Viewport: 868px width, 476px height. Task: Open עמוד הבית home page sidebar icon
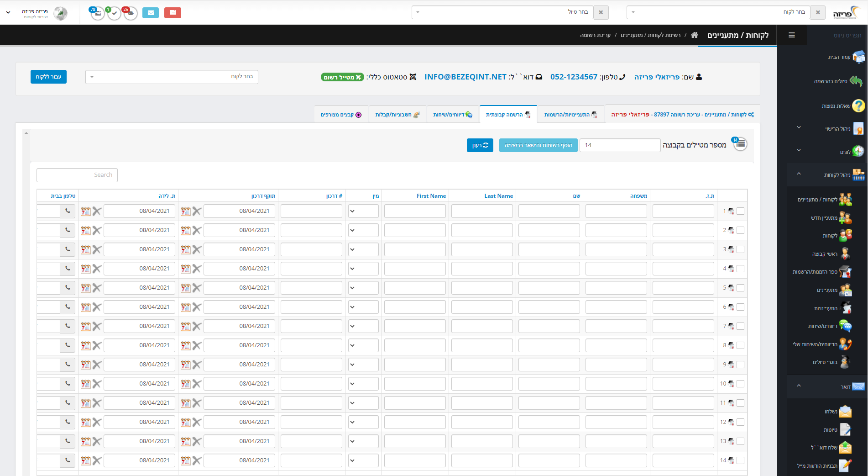(858, 57)
